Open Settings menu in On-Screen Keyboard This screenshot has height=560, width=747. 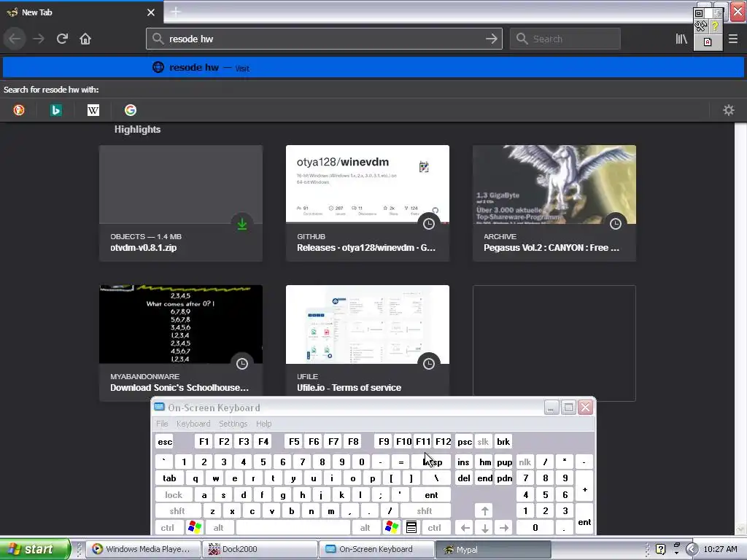tap(233, 424)
